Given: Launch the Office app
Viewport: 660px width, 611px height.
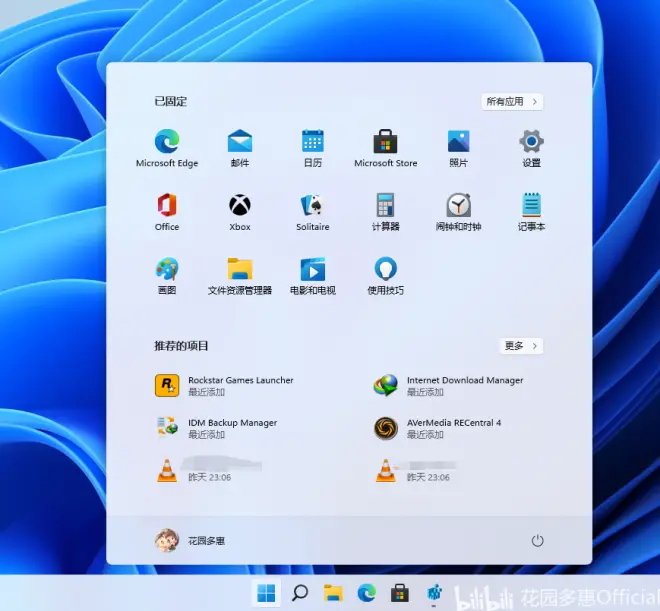Looking at the screenshot, I should coord(167,212).
